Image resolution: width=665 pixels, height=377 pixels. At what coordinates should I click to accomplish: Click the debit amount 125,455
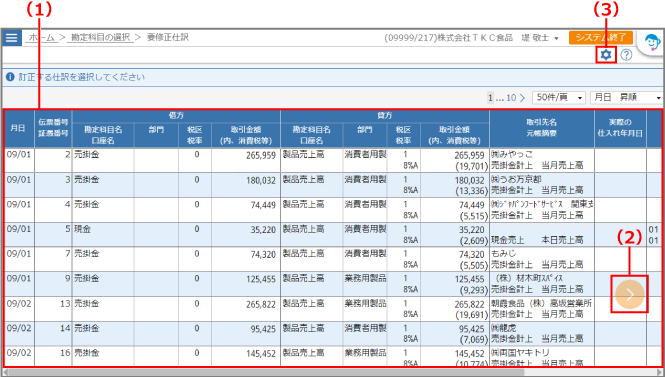(x=261, y=279)
